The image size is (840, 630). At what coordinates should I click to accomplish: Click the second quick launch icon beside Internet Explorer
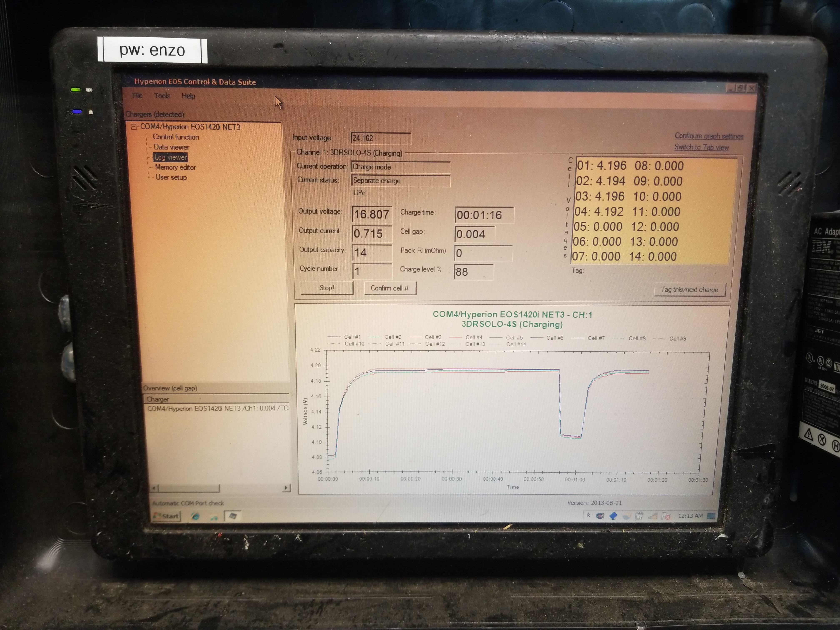click(x=214, y=516)
